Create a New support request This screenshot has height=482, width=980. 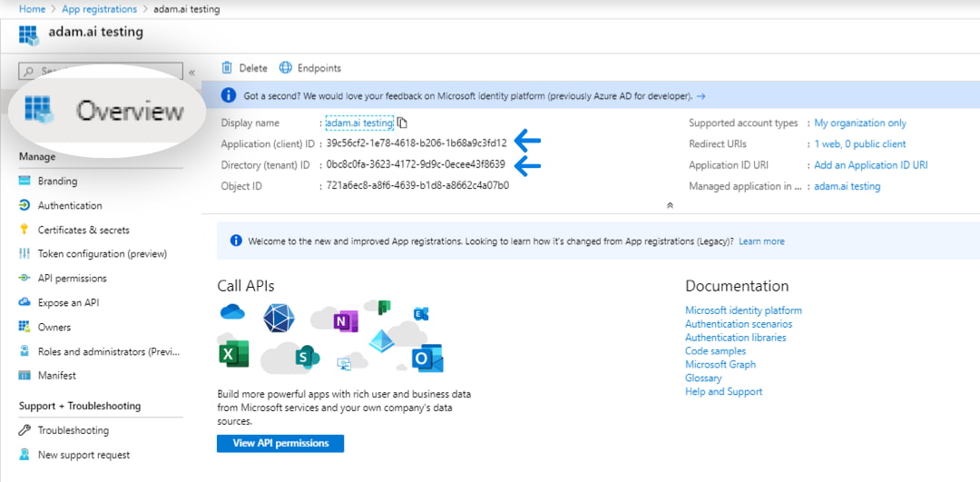(83, 455)
